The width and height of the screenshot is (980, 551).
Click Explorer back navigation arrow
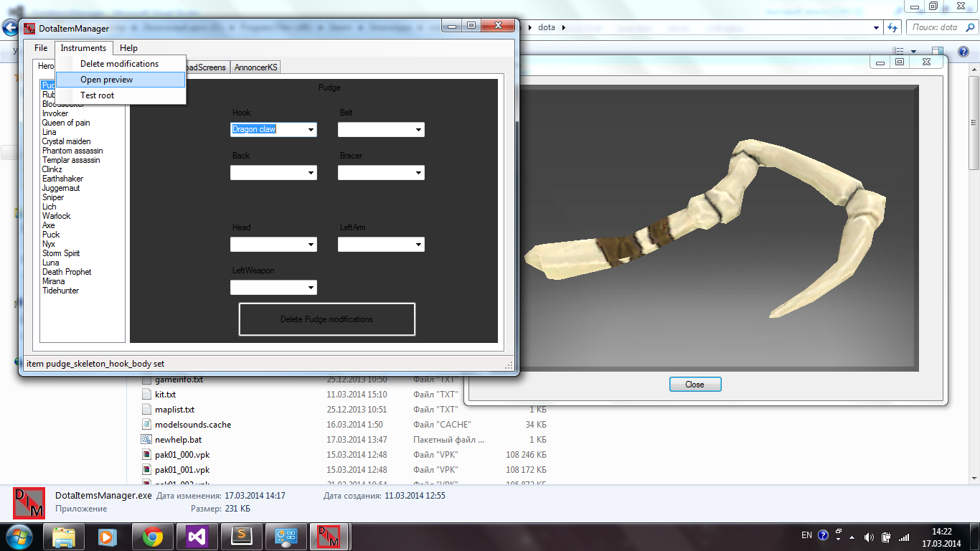pos(10,28)
